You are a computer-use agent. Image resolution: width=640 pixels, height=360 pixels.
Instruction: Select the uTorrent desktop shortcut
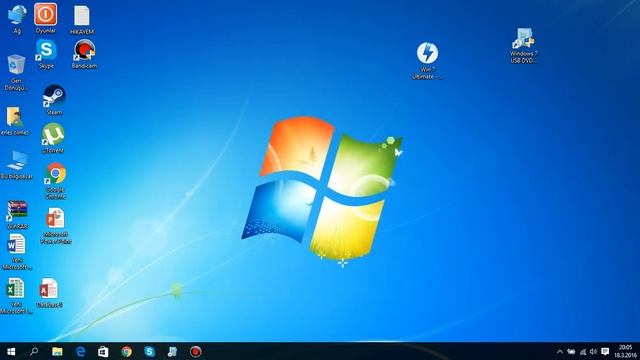coord(53,138)
